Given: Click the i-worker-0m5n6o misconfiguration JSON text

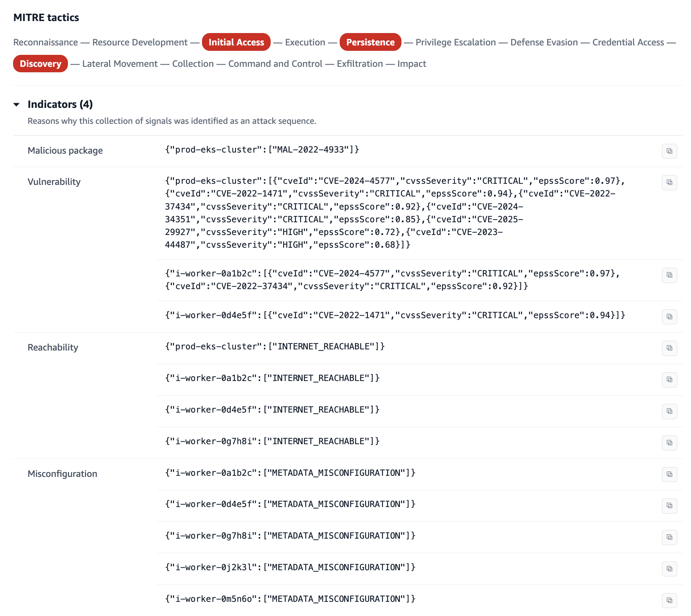Looking at the screenshot, I should [290, 599].
